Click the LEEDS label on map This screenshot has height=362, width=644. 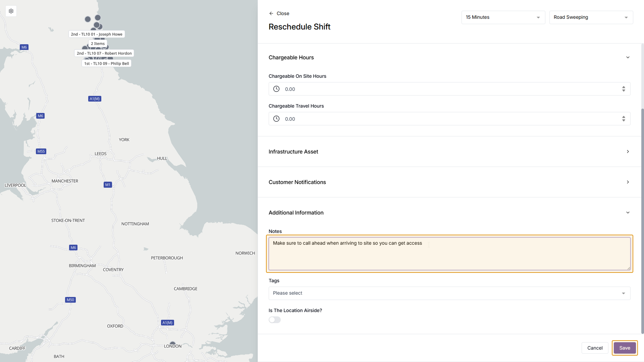pos(100,154)
